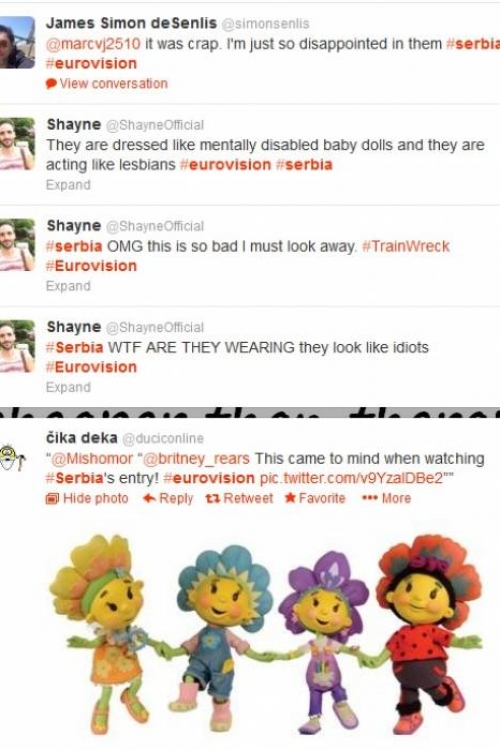Open the @Mishomor mention link
The width and height of the screenshot is (500, 750).
point(91,458)
